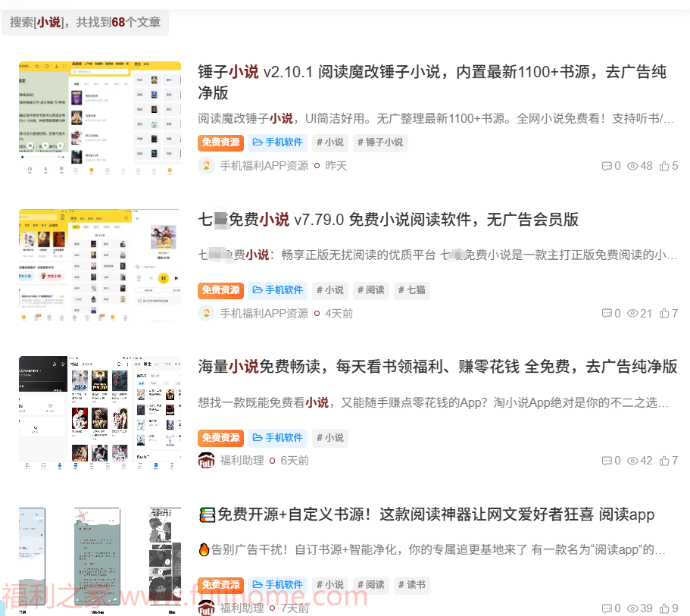Select the #锤子小说 tag
The height and width of the screenshot is (616, 690).
(379, 142)
